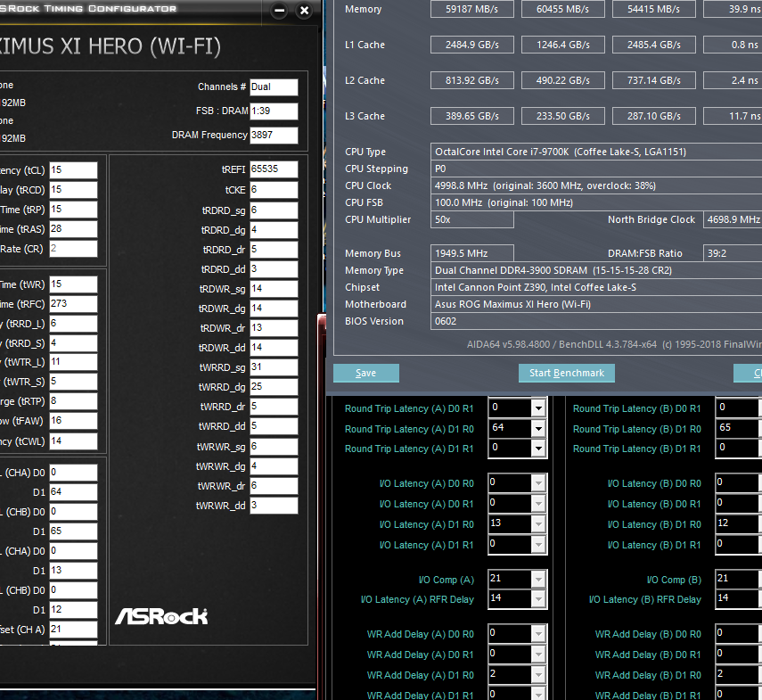
Task: Click the tRDRD_dg value field
Action: pos(274,229)
